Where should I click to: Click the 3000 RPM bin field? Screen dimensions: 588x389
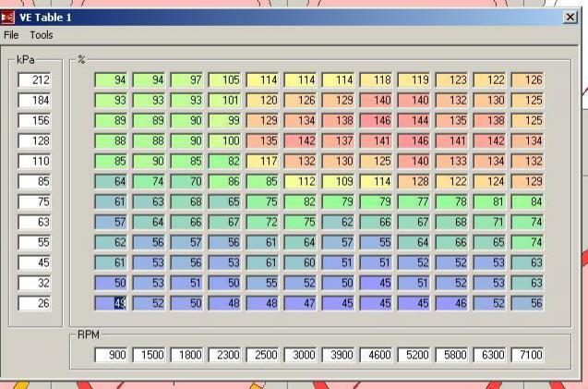pyautogui.click(x=300, y=355)
